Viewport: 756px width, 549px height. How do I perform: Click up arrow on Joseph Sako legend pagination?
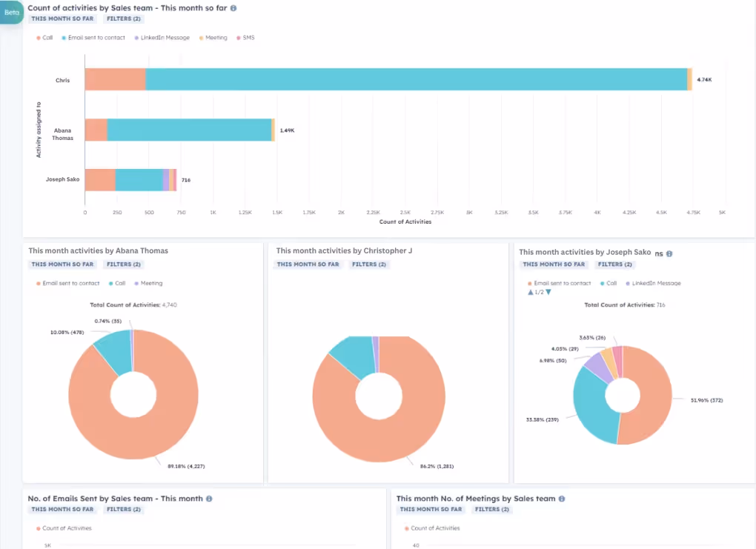[530, 292]
